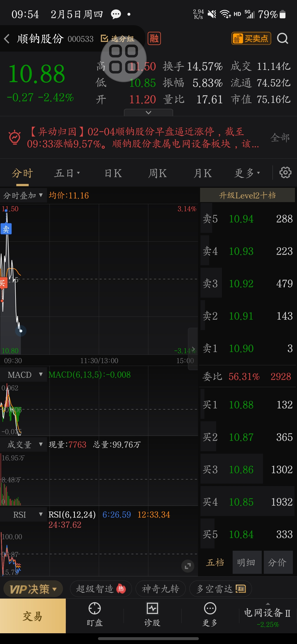The width and height of the screenshot is (297, 644).
Task: Tap the Wi-Fi status icon
Action: 225,14
